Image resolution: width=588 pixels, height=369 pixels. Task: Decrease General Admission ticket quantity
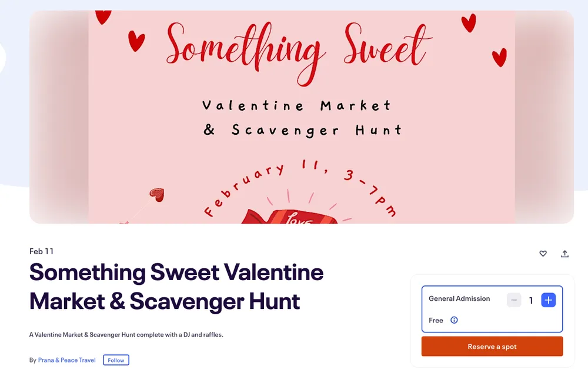[x=514, y=300]
